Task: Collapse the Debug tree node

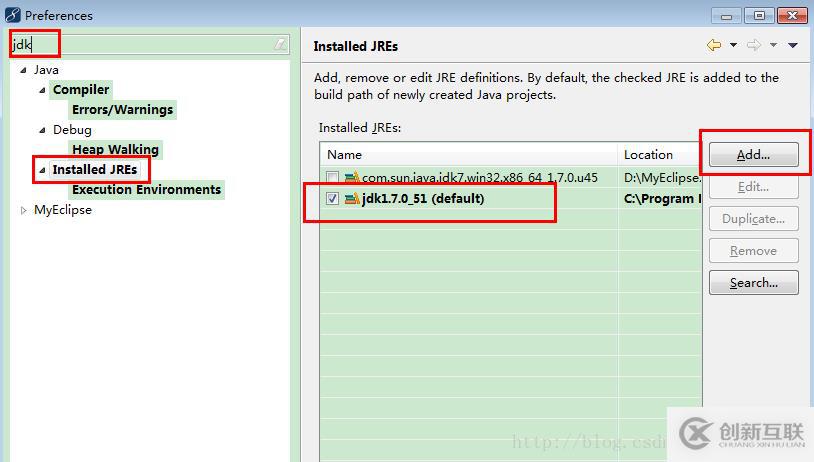Action: tap(43, 130)
